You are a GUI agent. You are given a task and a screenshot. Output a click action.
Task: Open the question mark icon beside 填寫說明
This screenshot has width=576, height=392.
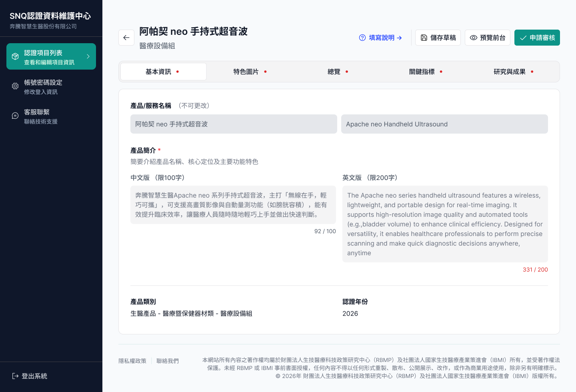click(x=362, y=37)
